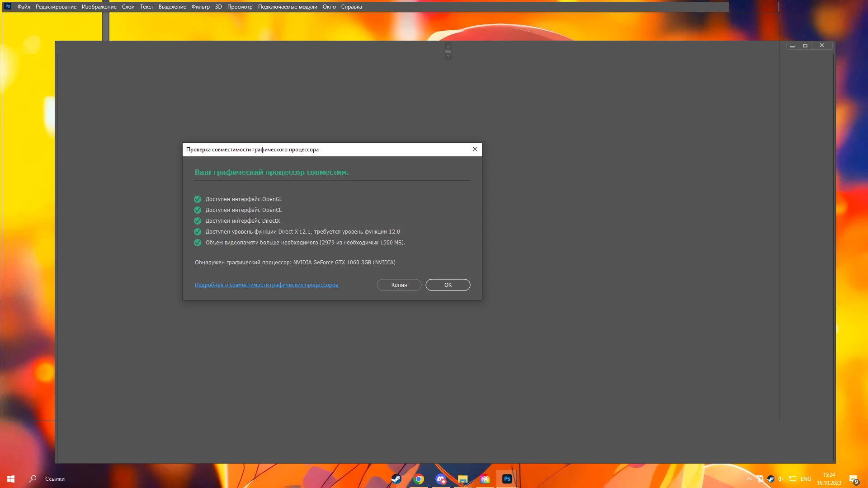Click the Windows Start button
Viewport: 868px width, 488px height.
[x=11, y=479]
